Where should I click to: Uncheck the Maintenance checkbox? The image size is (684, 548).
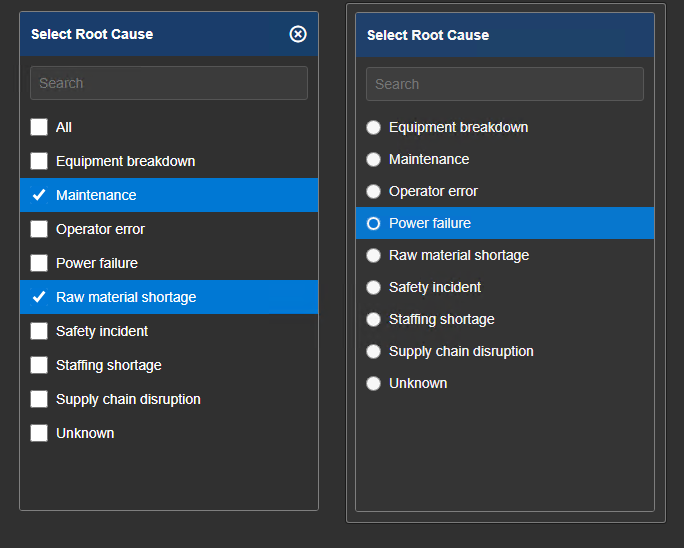[x=39, y=195]
